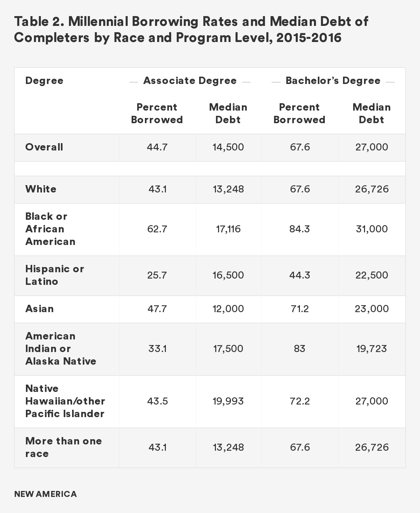Select the Hispanic or Latino row label

[x=55, y=275]
